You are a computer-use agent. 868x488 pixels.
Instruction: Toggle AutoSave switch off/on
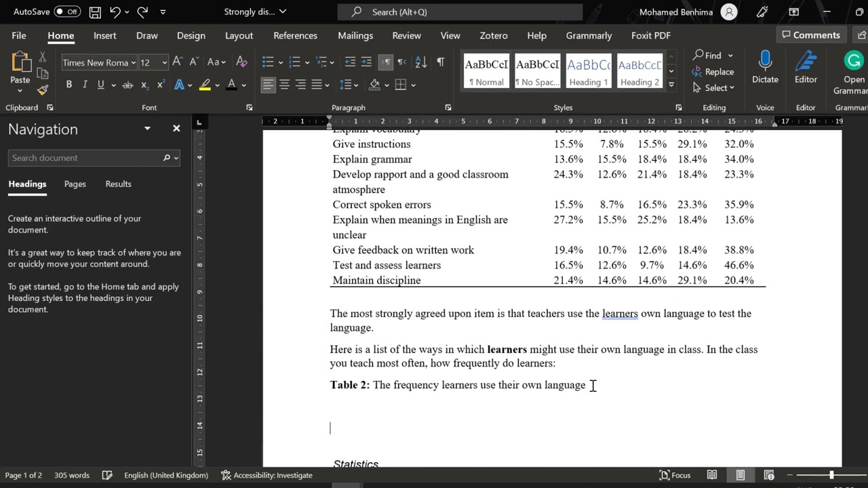67,12
